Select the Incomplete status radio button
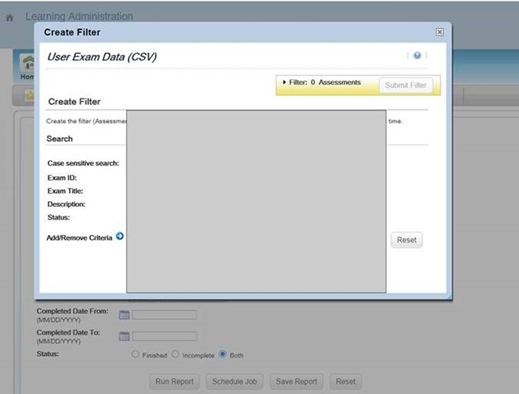Image resolution: width=519 pixels, height=394 pixels. tap(175, 354)
